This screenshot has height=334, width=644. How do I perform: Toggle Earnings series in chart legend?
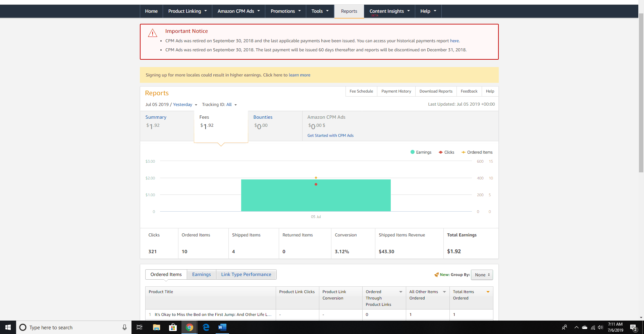coord(421,152)
